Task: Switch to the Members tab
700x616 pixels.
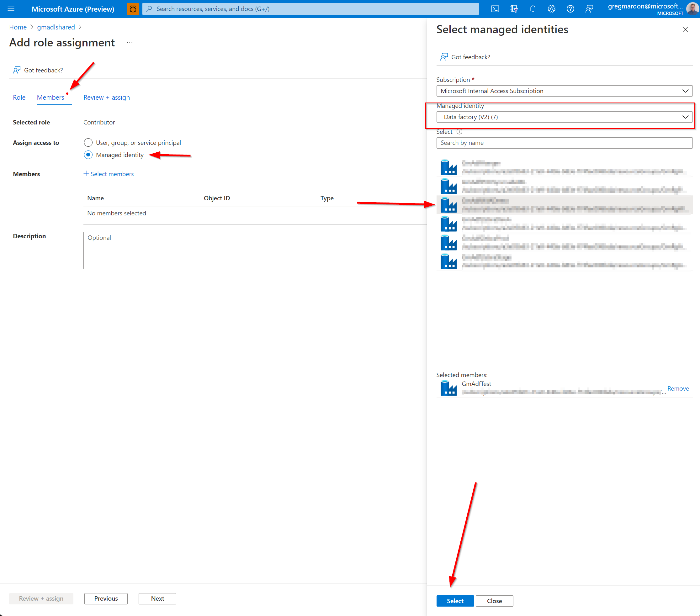Action: click(51, 97)
